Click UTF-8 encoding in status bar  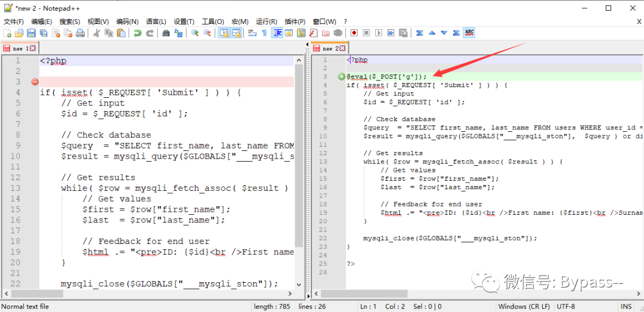(x=566, y=307)
